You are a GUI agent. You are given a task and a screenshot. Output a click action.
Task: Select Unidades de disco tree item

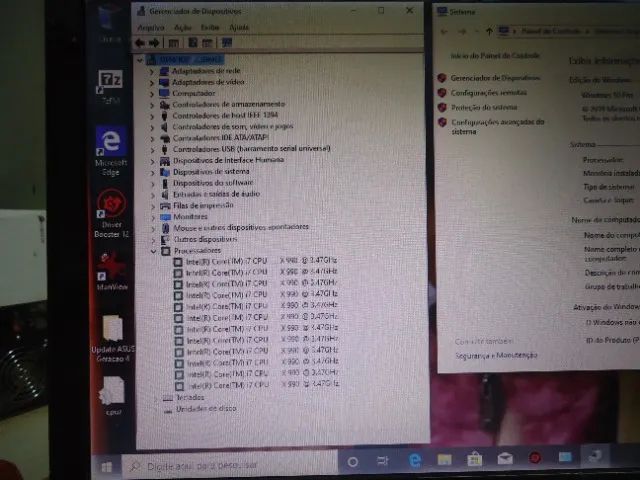click(x=206, y=409)
